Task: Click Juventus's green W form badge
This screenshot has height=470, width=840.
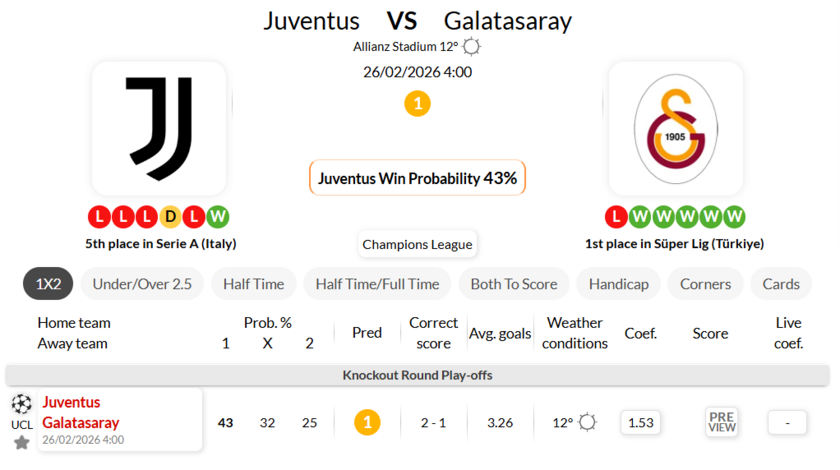Action: coord(219,216)
